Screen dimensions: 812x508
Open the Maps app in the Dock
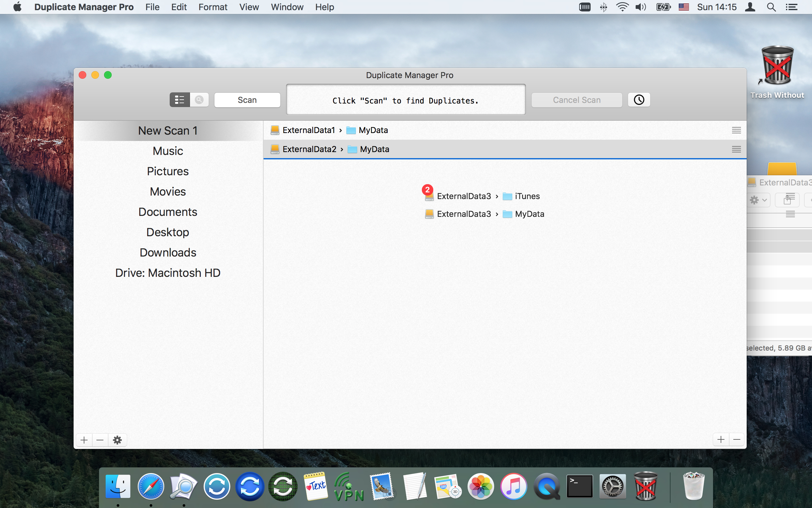pyautogui.click(x=448, y=486)
